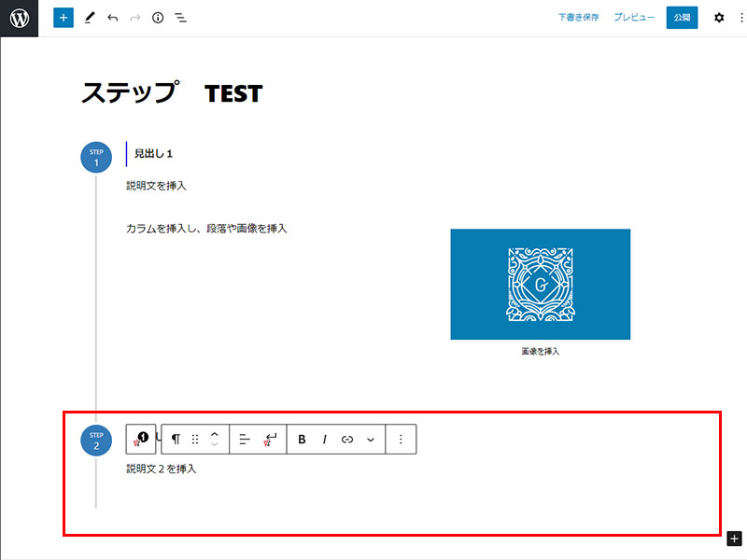Toggle italic formatting

324,439
